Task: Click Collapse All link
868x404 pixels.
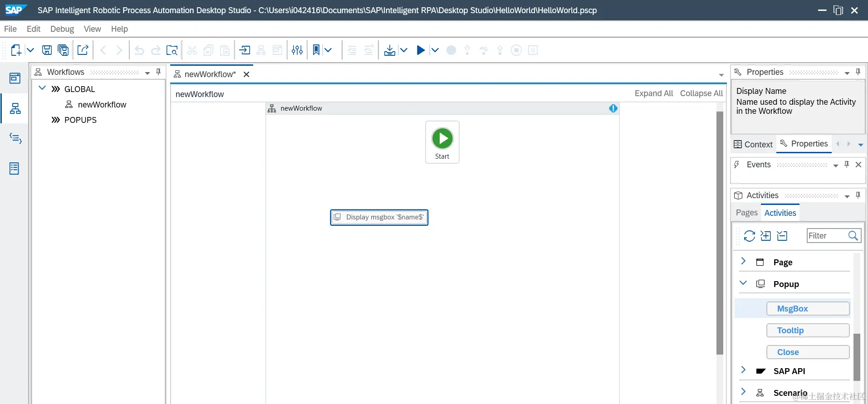Action: [x=701, y=93]
